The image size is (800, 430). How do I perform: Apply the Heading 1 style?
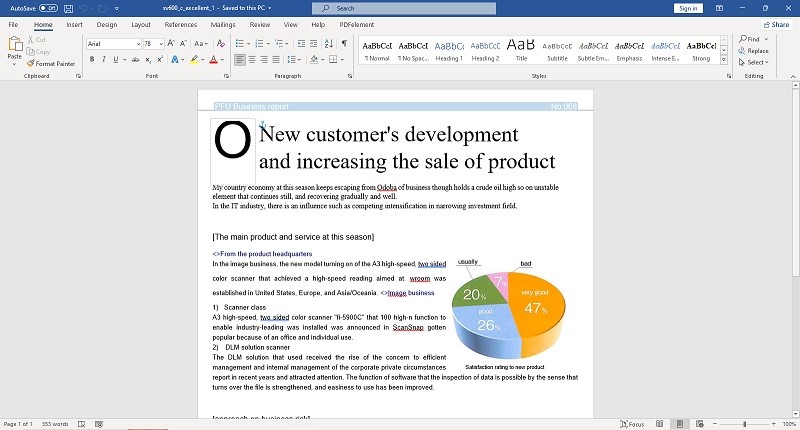449,51
